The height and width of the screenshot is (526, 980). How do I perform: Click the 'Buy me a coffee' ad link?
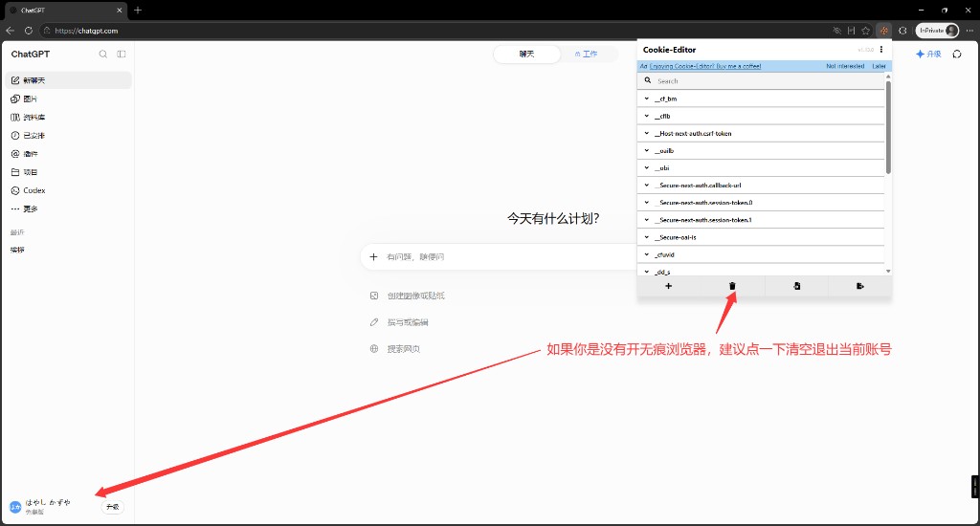705,66
